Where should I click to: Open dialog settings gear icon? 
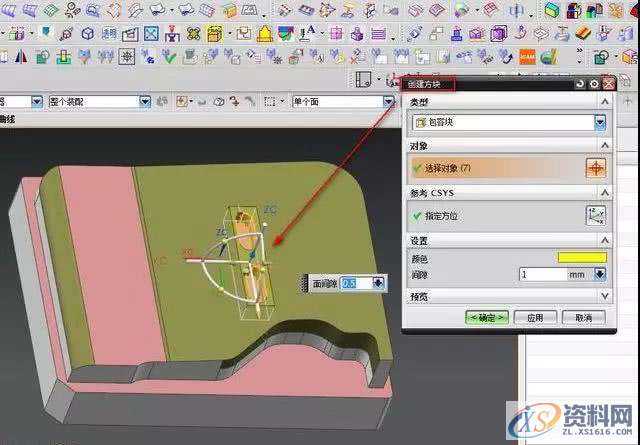[594, 84]
